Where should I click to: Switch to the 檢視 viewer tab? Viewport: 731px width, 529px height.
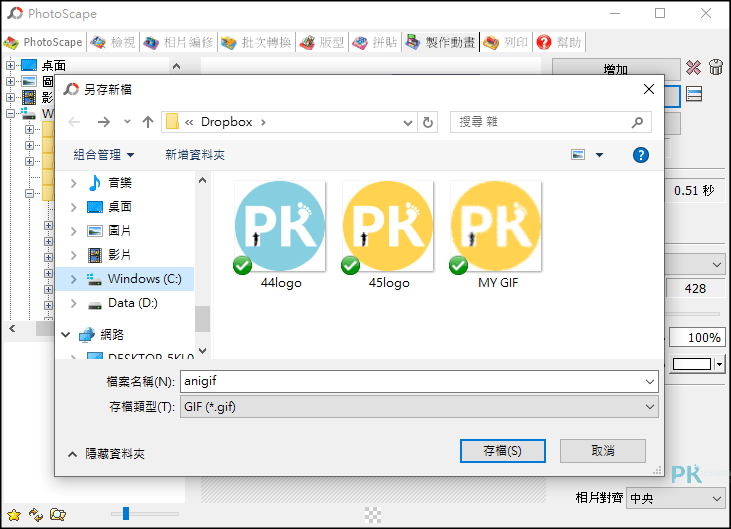coord(113,42)
